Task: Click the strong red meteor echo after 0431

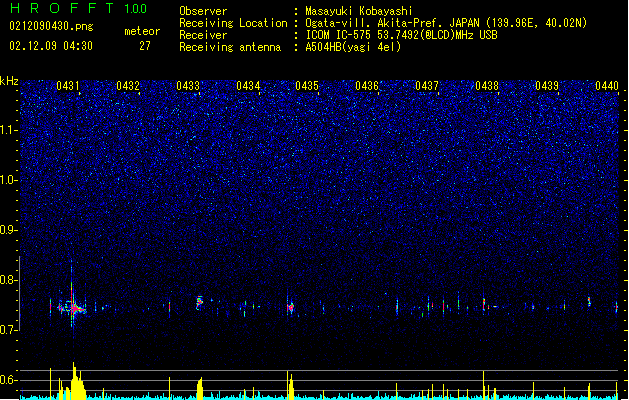Action: tap(74, 308)
